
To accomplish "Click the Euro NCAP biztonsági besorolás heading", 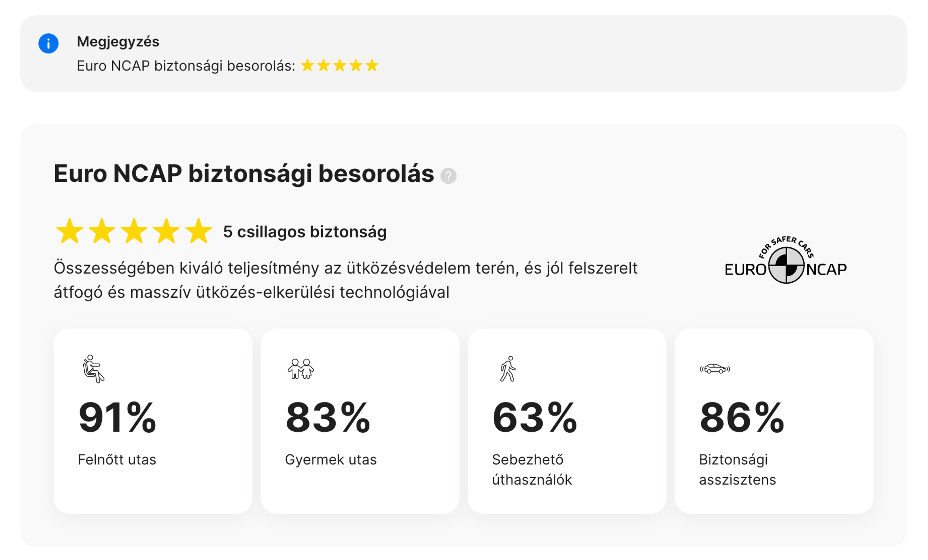I will click(244, 174).
